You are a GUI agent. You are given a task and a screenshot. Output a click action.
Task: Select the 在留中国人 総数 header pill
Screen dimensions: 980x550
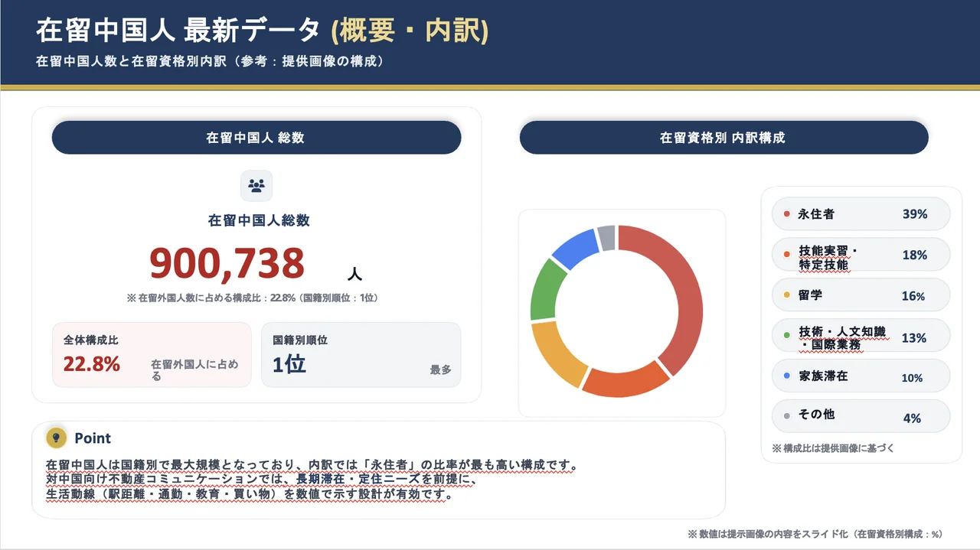(256, 138)
